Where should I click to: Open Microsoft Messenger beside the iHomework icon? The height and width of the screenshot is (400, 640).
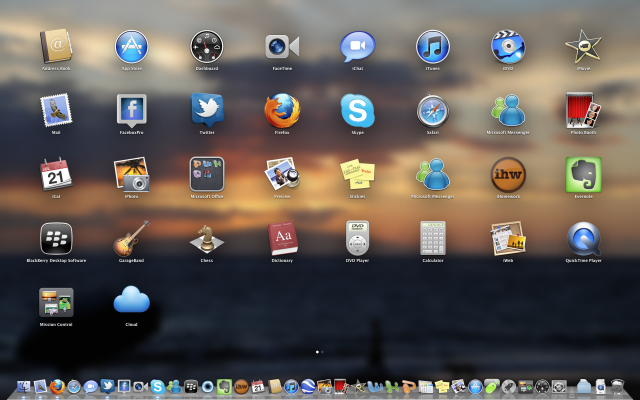click(x=433, y=174)
